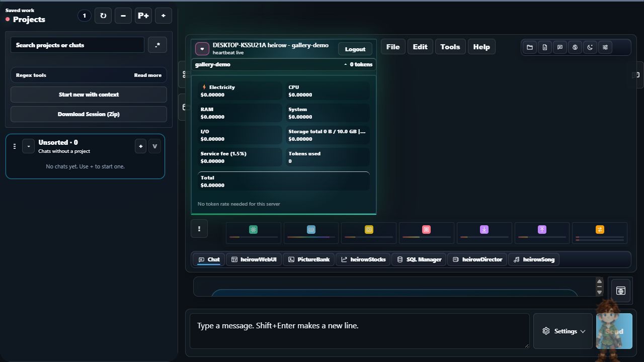Image resolution: width=644 pixels, height=362 pixels.
Task: Open the Tools menu
Action: (x=450, y=47)
